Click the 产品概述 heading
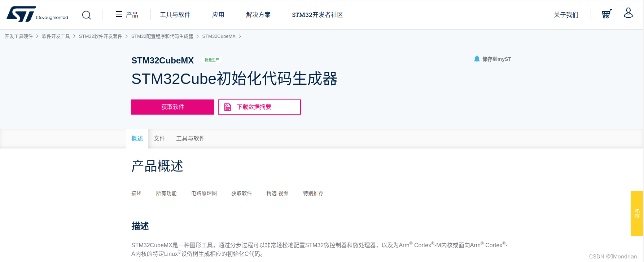This screenshot has height=262, width=644. click(x=157, y=166)
